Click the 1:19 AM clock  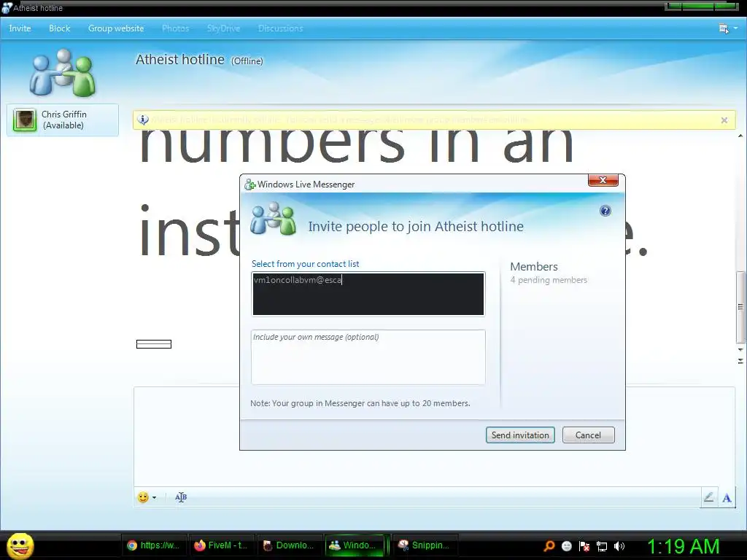[684, 546]
